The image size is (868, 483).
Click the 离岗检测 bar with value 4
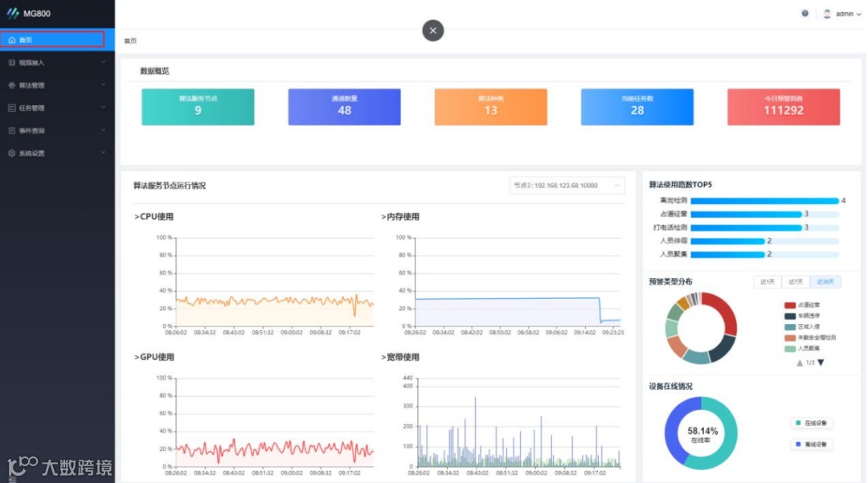764,201
